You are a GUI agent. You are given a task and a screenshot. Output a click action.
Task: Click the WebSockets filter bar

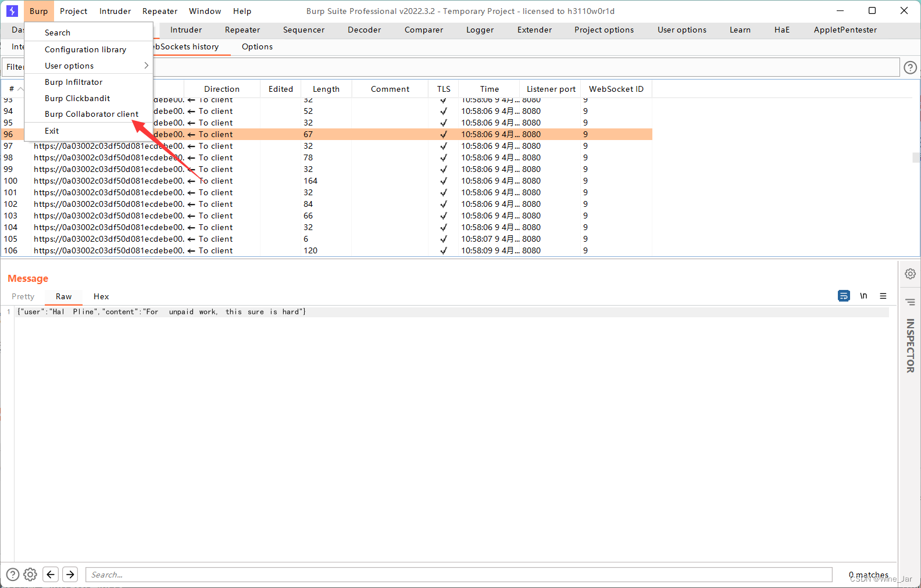point(451,67)
